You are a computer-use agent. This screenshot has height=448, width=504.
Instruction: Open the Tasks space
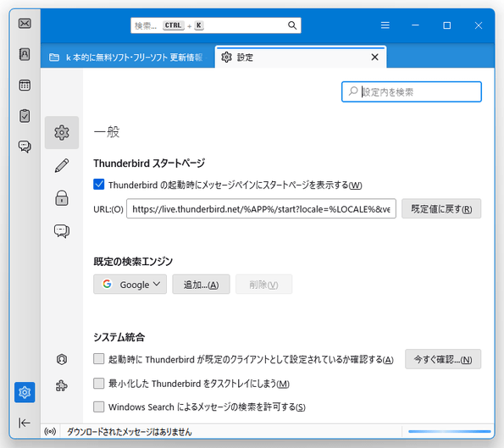tap(25, 116)
